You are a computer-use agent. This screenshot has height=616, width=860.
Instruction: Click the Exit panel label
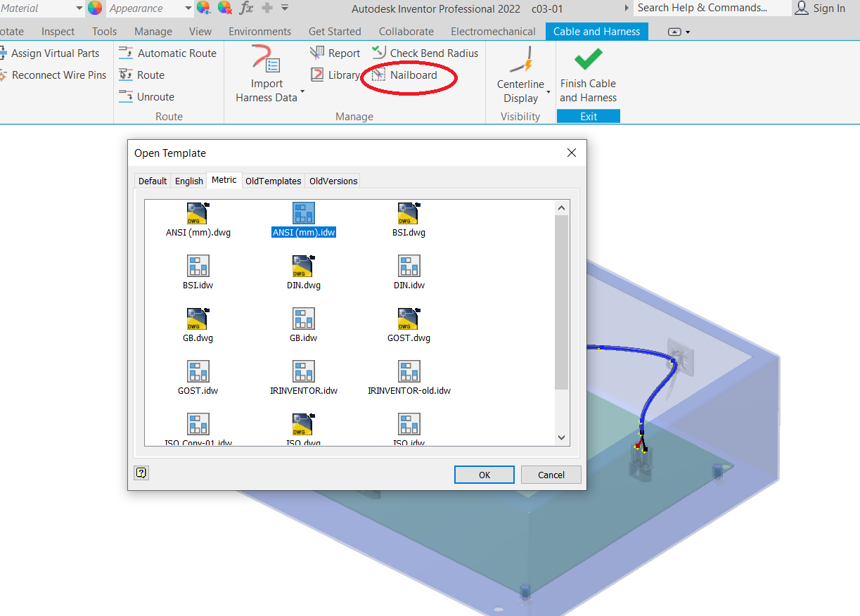click(x=589, y=116)
